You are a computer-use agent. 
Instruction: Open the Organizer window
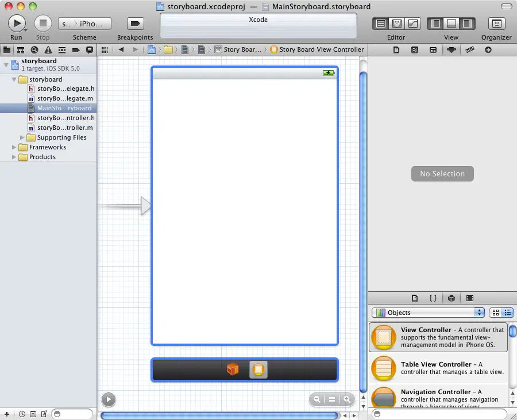496,24
